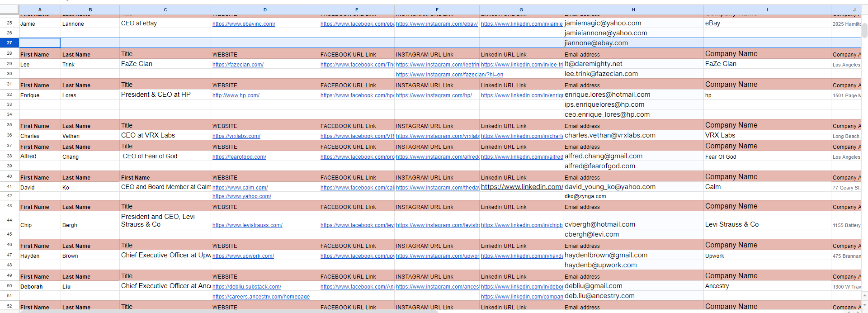Open Instagram fazeclan ?hl=en link
The height and width of the screenshot is (313, 868).
(x=449, y=75)
